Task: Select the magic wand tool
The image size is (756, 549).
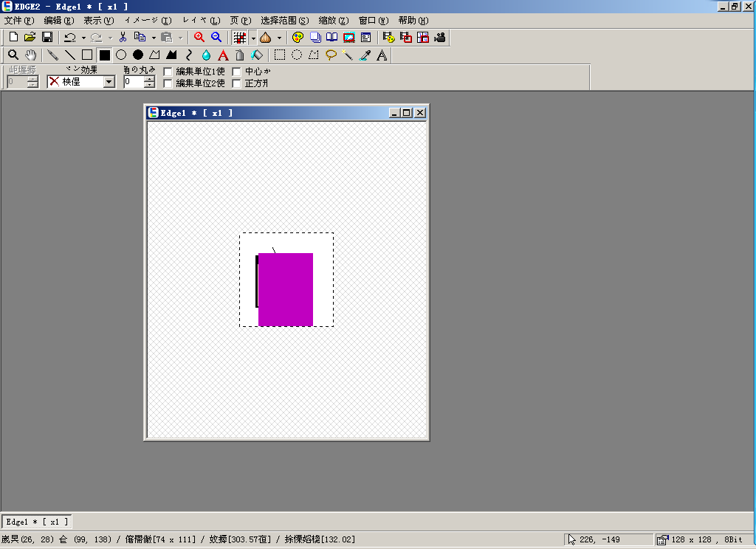Action: tap(348, 55)
